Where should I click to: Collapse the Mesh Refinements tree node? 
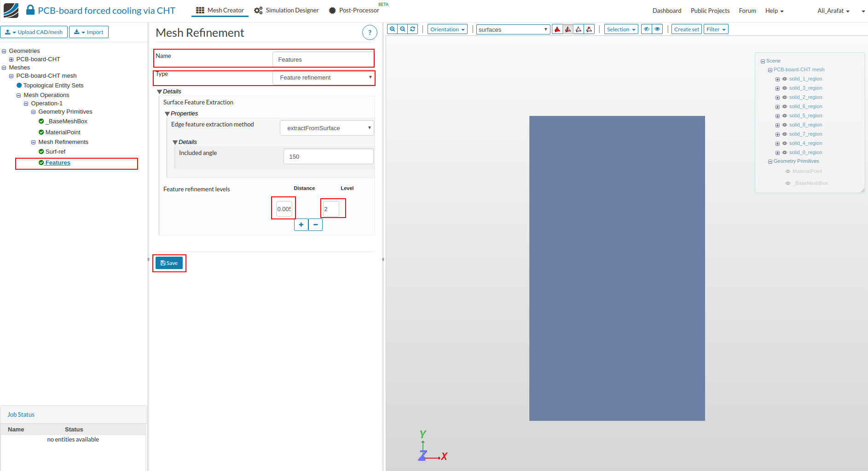pos(33,142)
